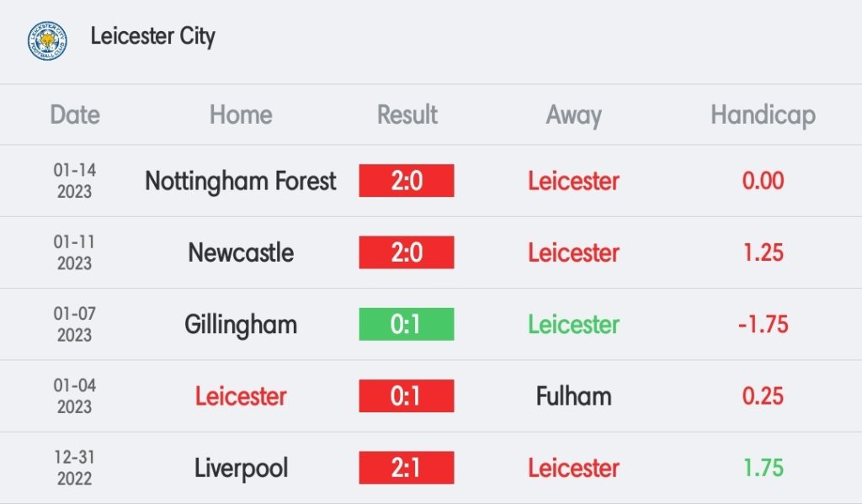Select the Handicap column header
Viewport: 862px width, 504px height.
coord(763,115)
